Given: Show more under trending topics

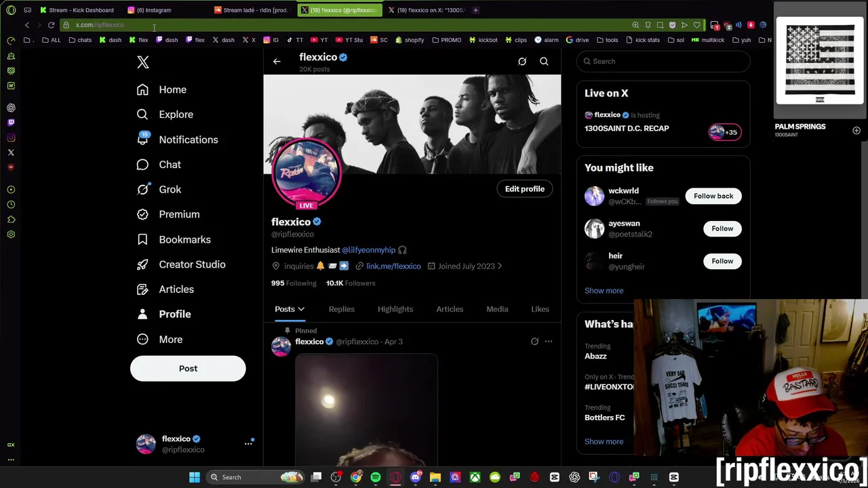Looking at the screenshot, I should [604, 442].
